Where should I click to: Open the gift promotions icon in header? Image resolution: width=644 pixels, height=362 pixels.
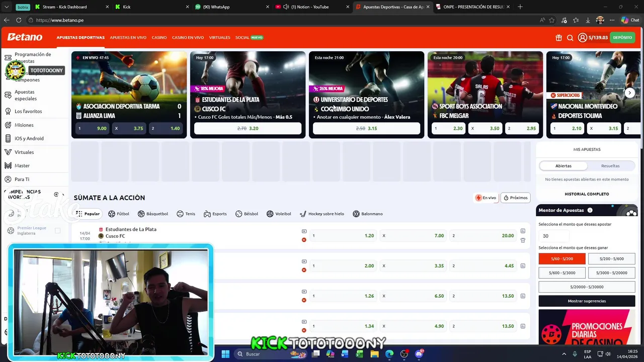(558, 38)
